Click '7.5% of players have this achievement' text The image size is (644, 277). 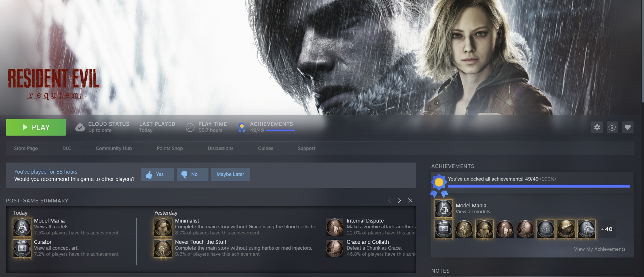click(76, 233)
